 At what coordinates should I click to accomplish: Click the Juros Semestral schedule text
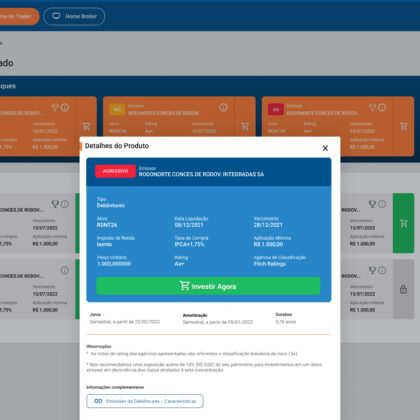coord(125,322)
